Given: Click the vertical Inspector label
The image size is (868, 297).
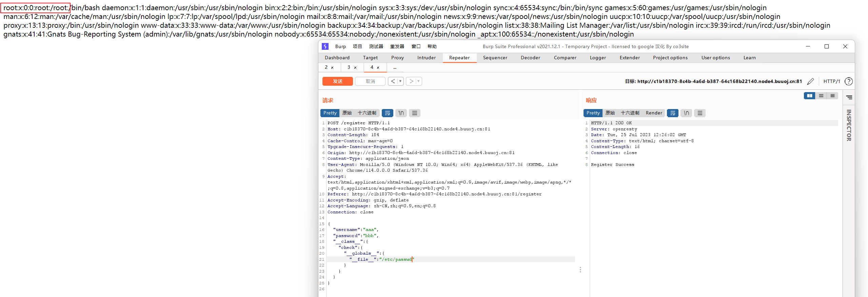Looking at the screenshot, I should click(849, 125).
